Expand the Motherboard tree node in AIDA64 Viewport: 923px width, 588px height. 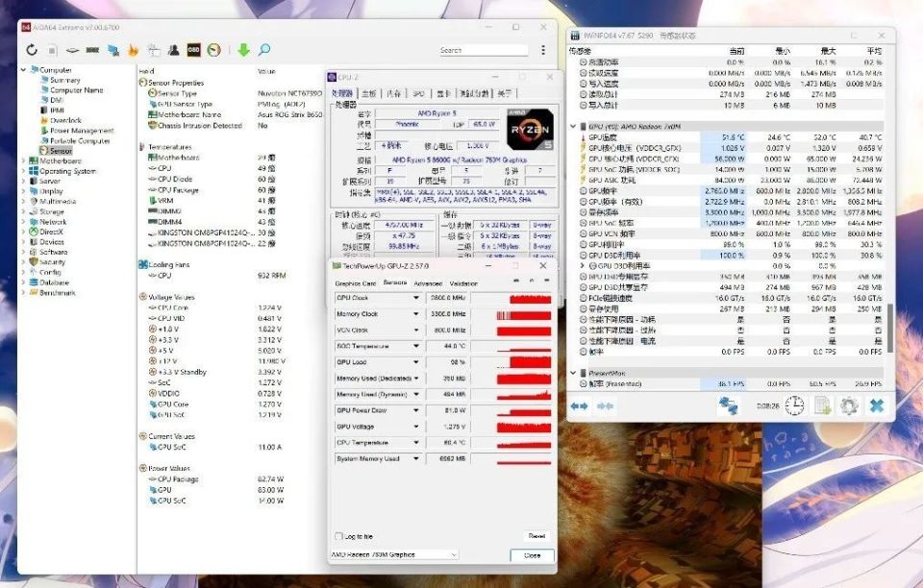(x=23, y=160)
